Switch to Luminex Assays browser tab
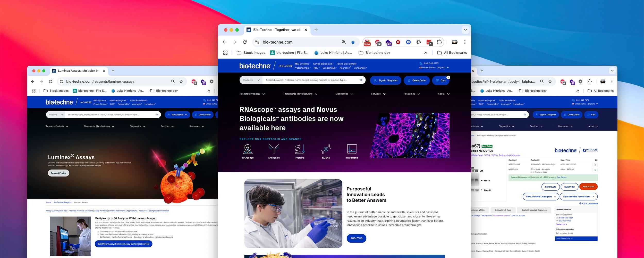 coord(78,71)
